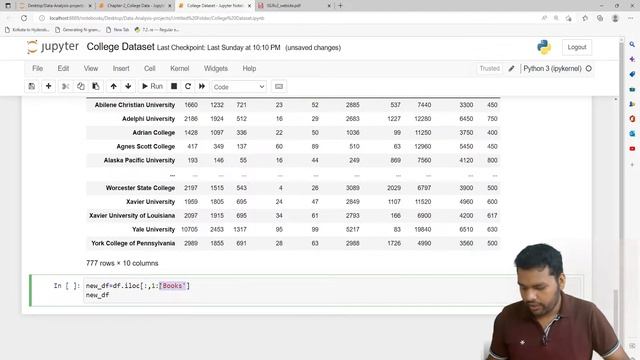
Task: Open the New Tab bookmark
Action: coord(118,30)
